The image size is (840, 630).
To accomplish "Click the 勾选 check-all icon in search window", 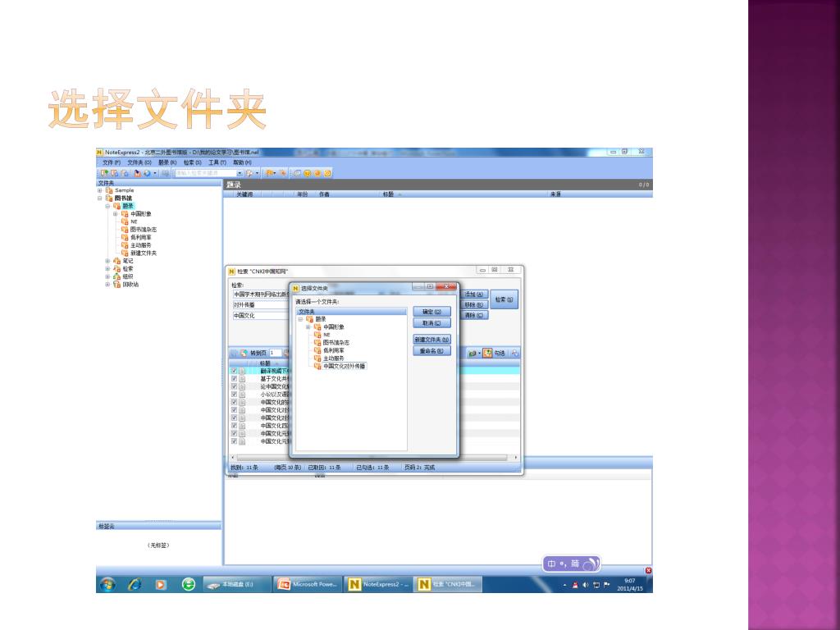I will (487, 353).
